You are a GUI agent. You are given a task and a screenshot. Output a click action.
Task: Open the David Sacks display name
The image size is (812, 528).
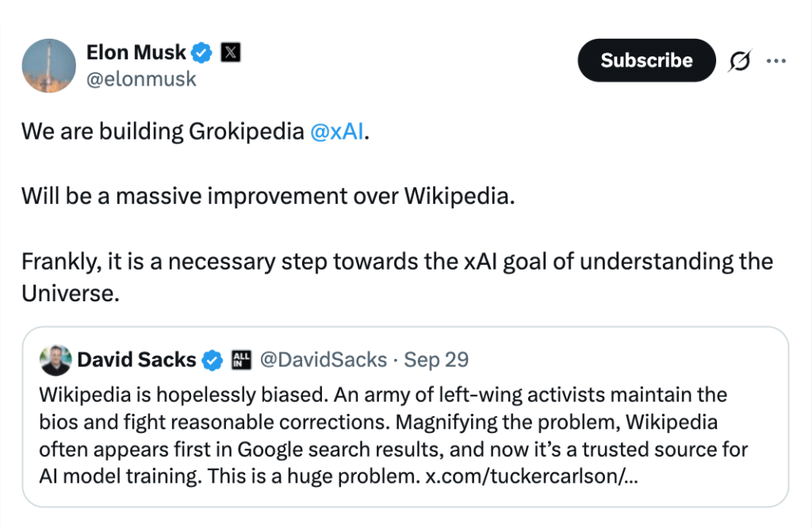click(136, 360)
